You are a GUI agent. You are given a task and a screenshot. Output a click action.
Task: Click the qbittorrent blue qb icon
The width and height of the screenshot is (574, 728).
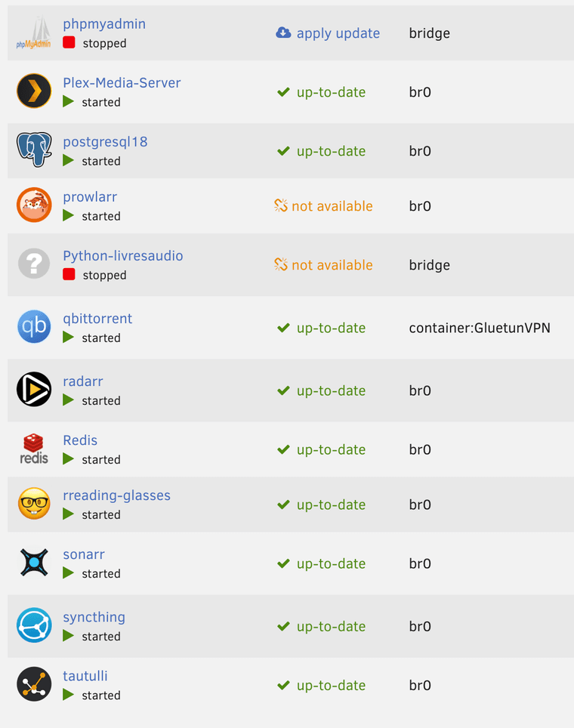34,327
